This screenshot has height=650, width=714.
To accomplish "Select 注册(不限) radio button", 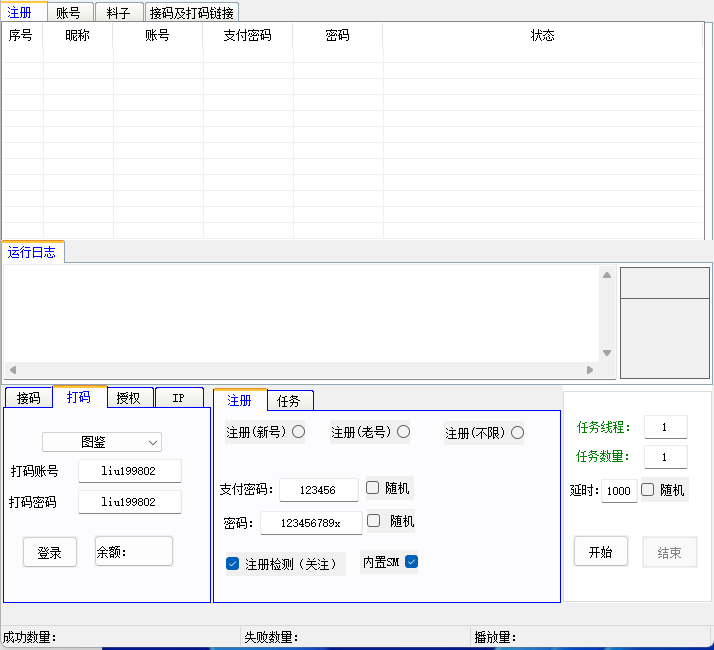I will (x=517, y=432).
